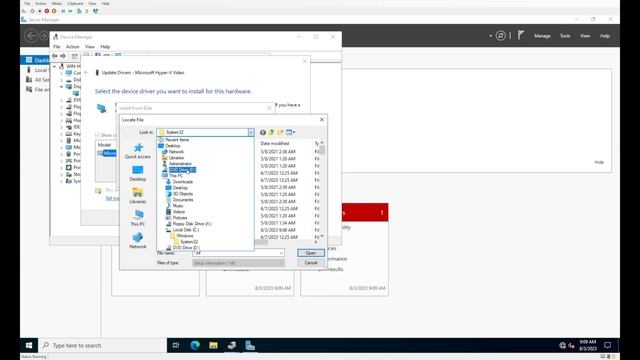Select highlighted DVD Drive entry in dropdown
The width and height of the screenshot is (640, 360).
[182, 170]
